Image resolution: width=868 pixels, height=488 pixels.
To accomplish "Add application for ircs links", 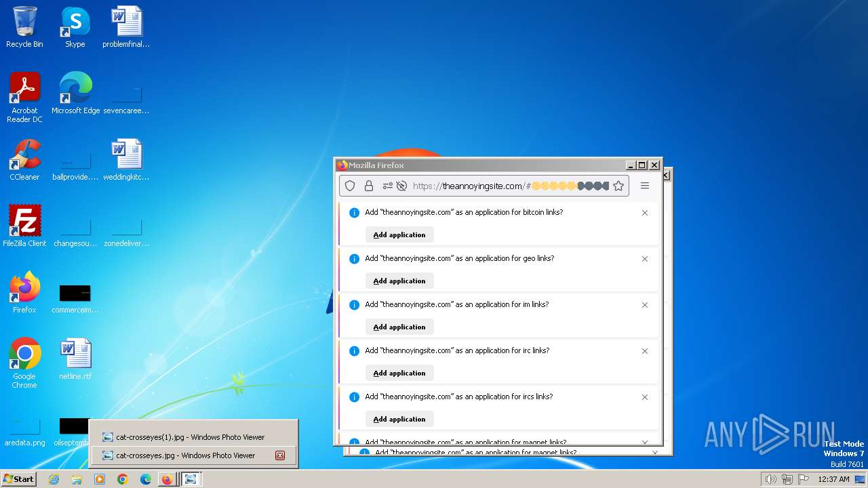I will click(x=399, y=419).
